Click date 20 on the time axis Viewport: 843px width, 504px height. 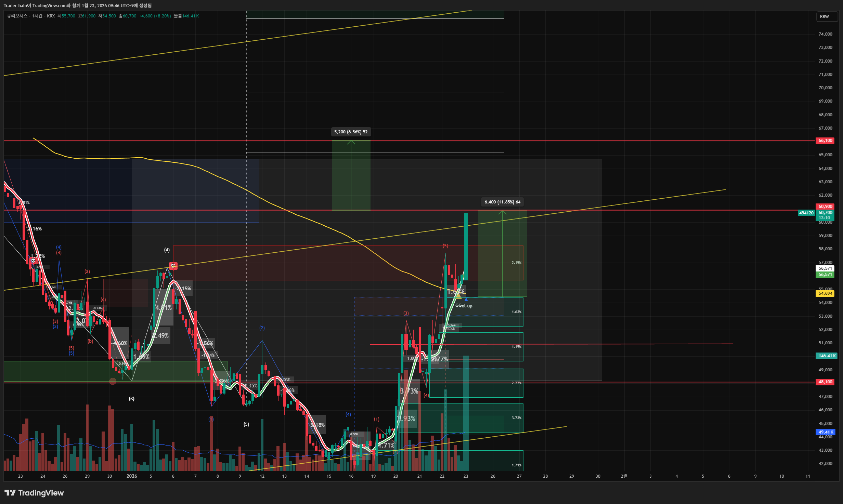[395, 476]
